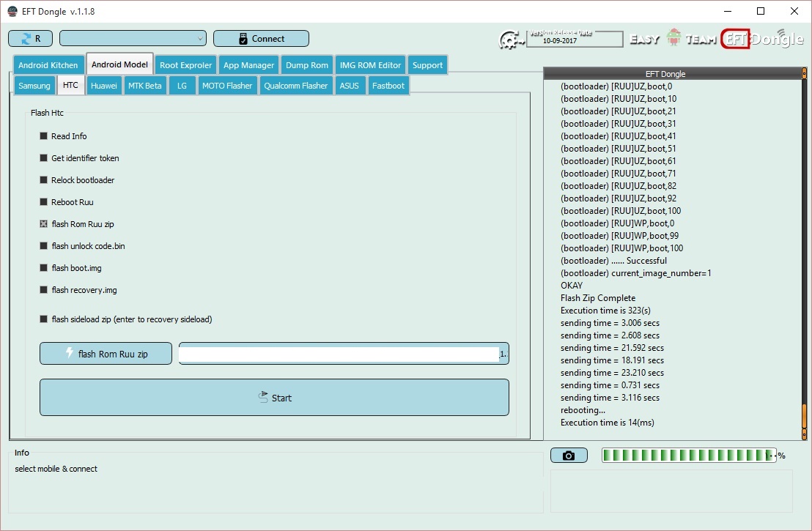Select the ASUS sub-tab
This screenshot has width=812, height=531.
(349, 86)
